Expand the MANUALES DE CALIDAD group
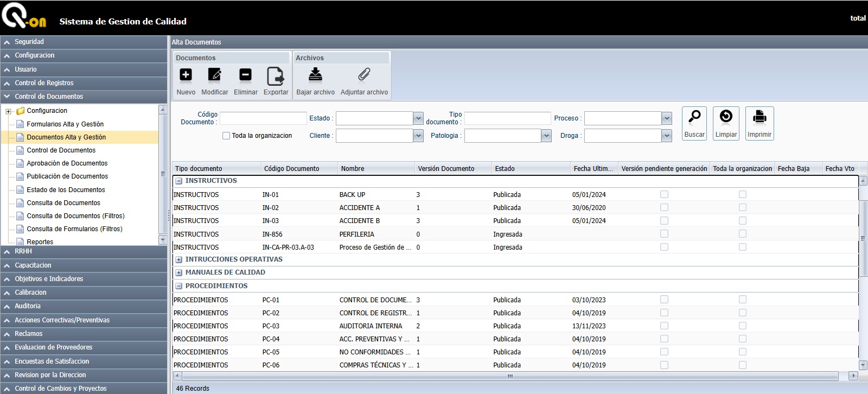The image size is (868, 394). point(178,273)
